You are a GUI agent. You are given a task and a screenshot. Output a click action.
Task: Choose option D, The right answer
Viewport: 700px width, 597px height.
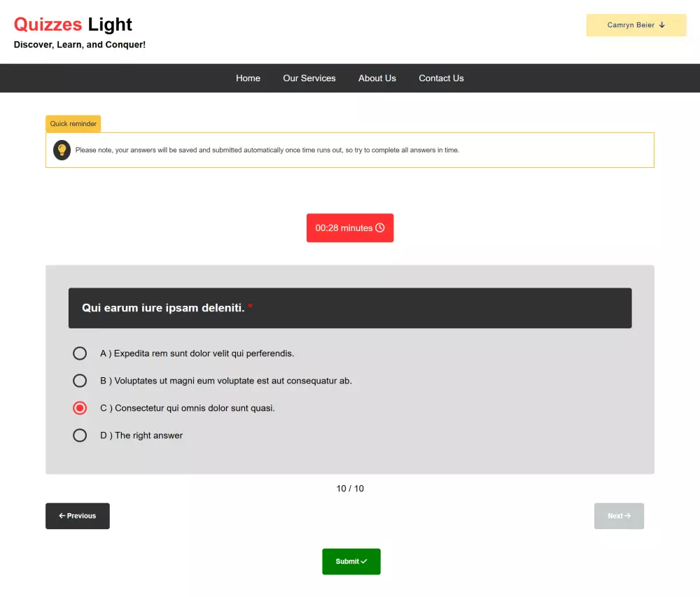[80, 435]
